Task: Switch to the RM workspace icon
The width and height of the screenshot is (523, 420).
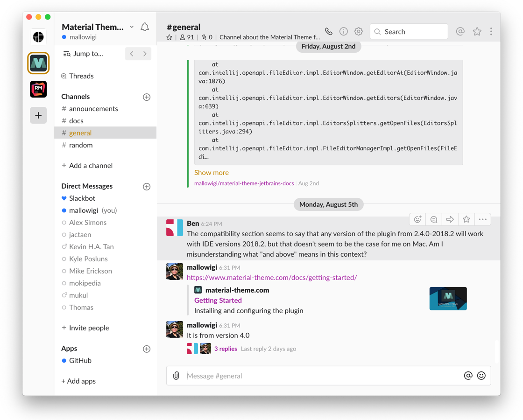Action: pos(38,89)
